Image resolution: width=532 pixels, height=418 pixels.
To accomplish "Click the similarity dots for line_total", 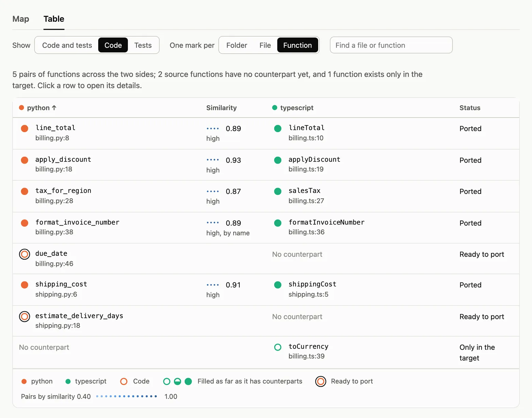I will (213, 129).
